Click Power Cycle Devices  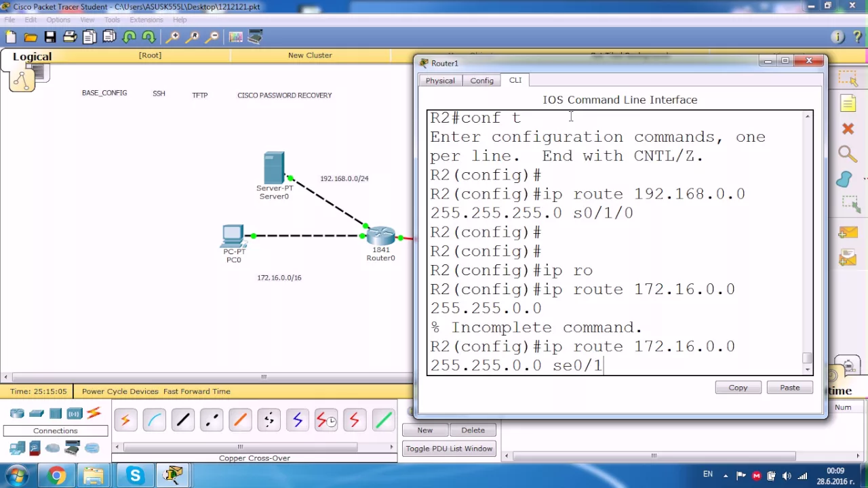[120, 391]
